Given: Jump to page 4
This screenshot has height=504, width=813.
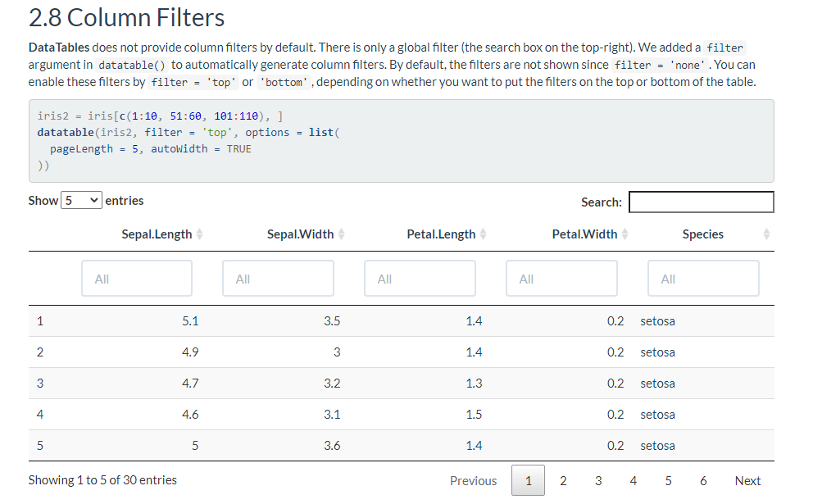Looking at the screenshot, I should [633, 481].
